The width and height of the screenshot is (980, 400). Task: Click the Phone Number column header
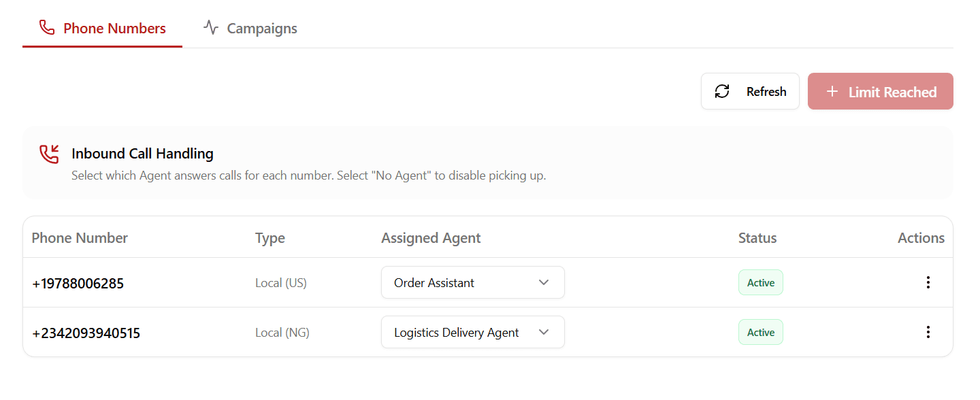click(80, 238)
